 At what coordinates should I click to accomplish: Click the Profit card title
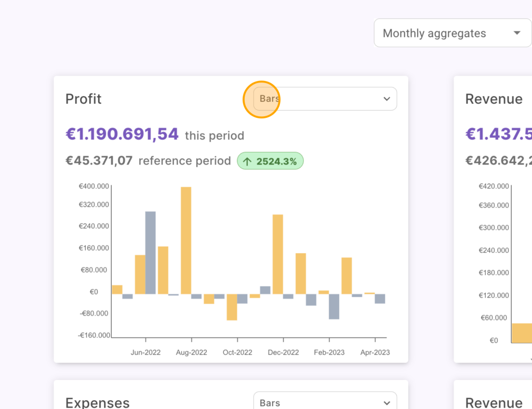(84, 99)
